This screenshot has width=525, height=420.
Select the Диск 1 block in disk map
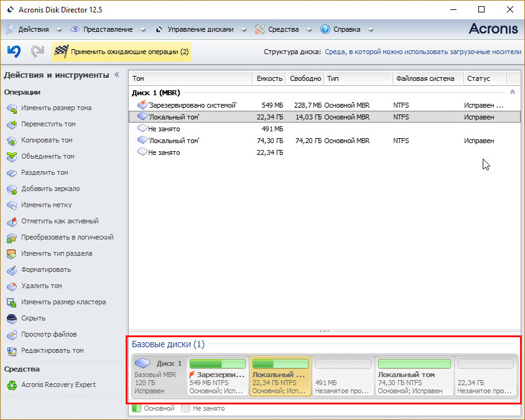[159, 376]
